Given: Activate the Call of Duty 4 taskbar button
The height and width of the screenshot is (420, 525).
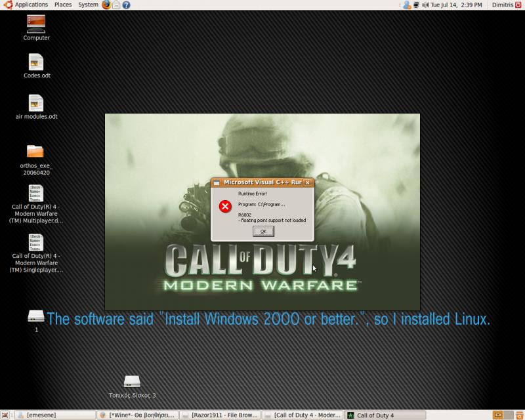Looking at the screenshot, I should point(385,415).
